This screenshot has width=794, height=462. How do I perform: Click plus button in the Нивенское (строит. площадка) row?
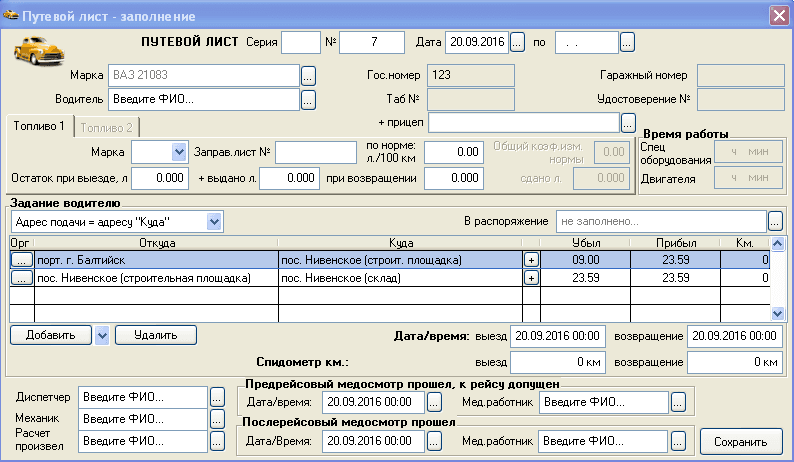(x=531, y=260)
